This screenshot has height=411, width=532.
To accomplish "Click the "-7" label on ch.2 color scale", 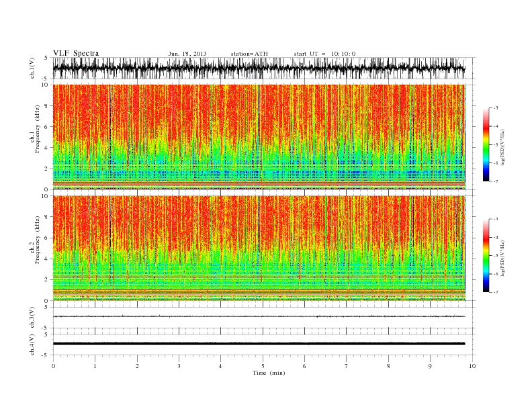I will coord(495,292).
